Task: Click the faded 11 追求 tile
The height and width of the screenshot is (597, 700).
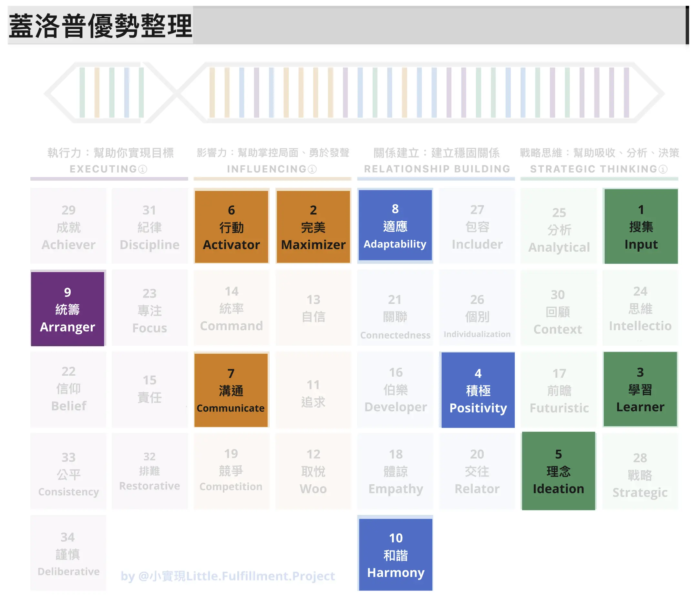Action: click(x=313, y=389)
